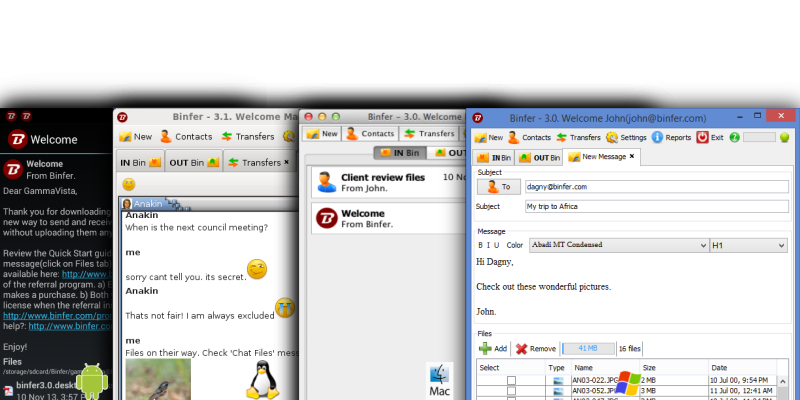Click the Binfer logo beside Android Welcome header
This screenshot has width=800, height=400.
[x=17, y=139]
